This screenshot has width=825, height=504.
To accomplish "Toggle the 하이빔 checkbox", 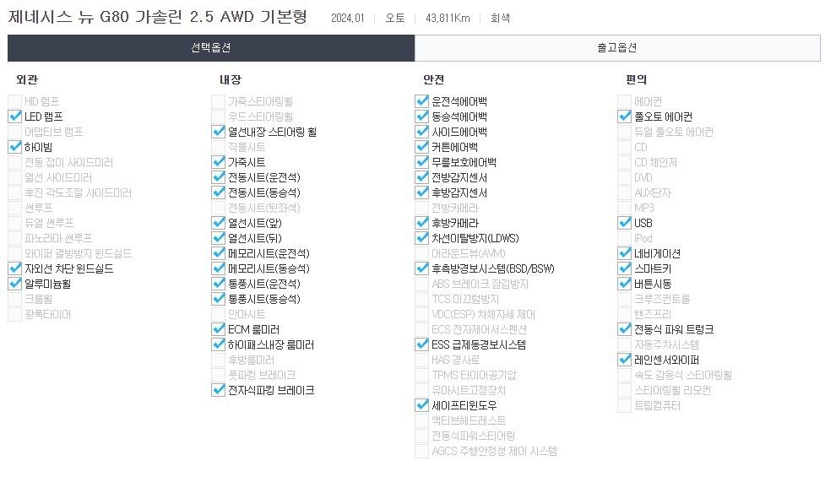I will click(14, 147).
